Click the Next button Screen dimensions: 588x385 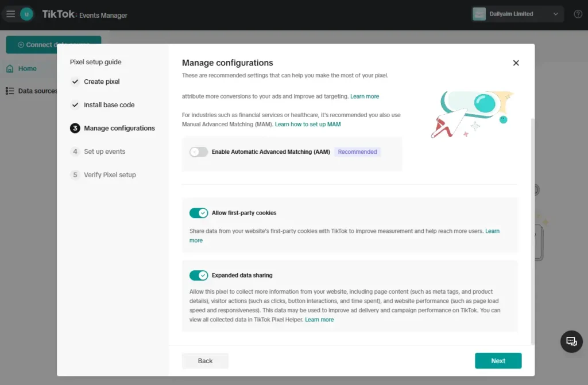[498, 361]
